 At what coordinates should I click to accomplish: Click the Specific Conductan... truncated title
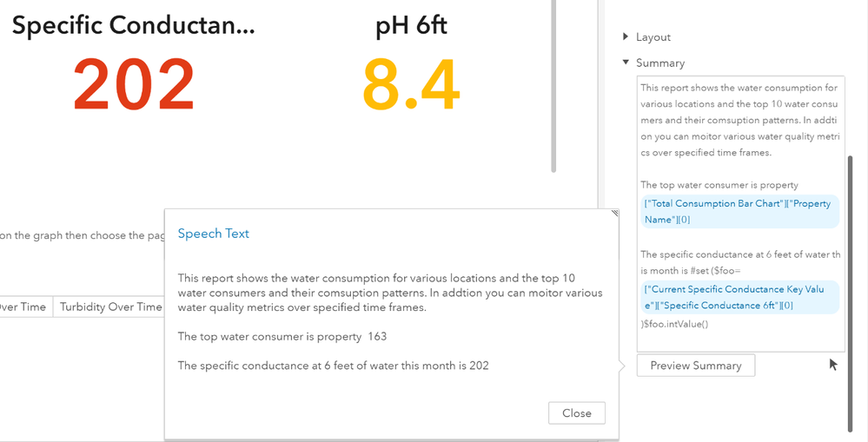coord(134,26)
